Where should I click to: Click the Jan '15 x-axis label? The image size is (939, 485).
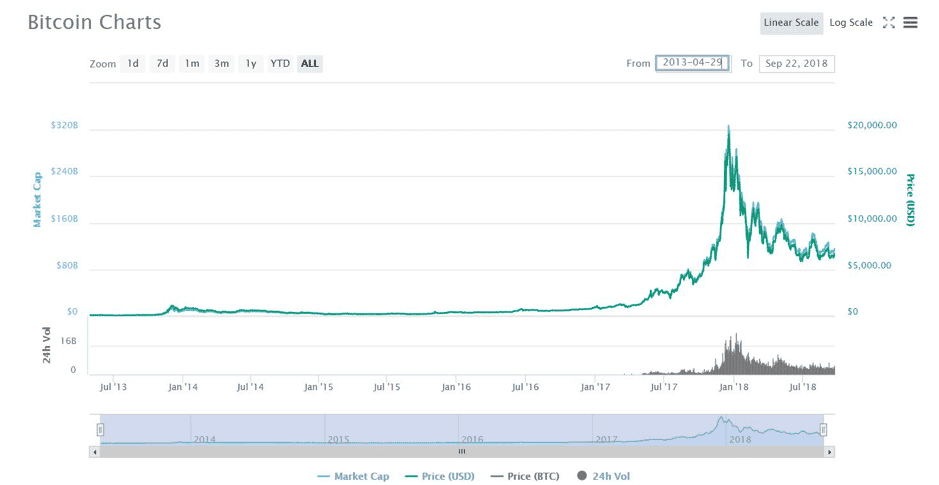319,387
